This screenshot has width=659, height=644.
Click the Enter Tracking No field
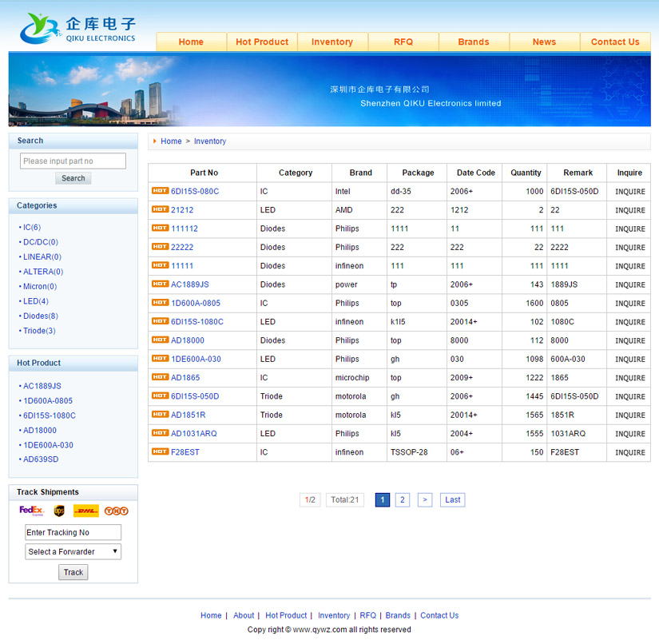pos(73,533)
